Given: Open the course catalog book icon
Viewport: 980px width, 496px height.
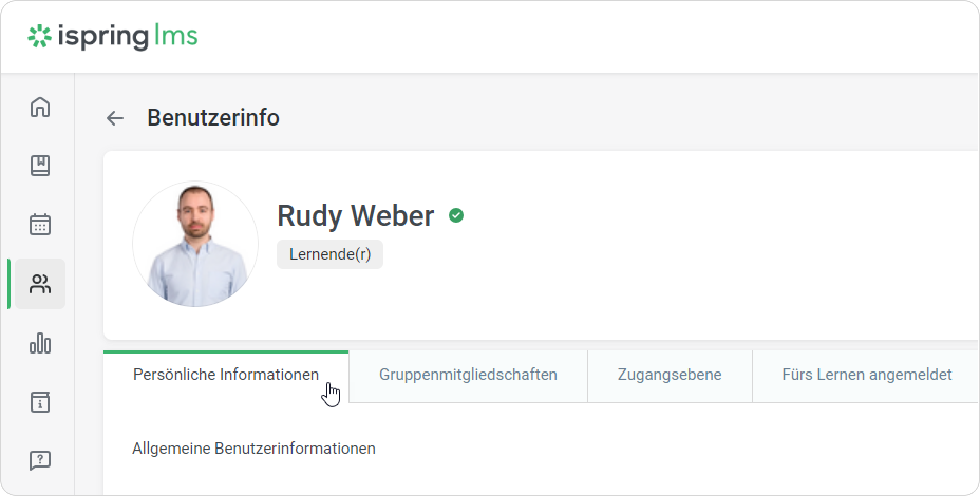Looking at the screenshot, I should tap(40, 166).
